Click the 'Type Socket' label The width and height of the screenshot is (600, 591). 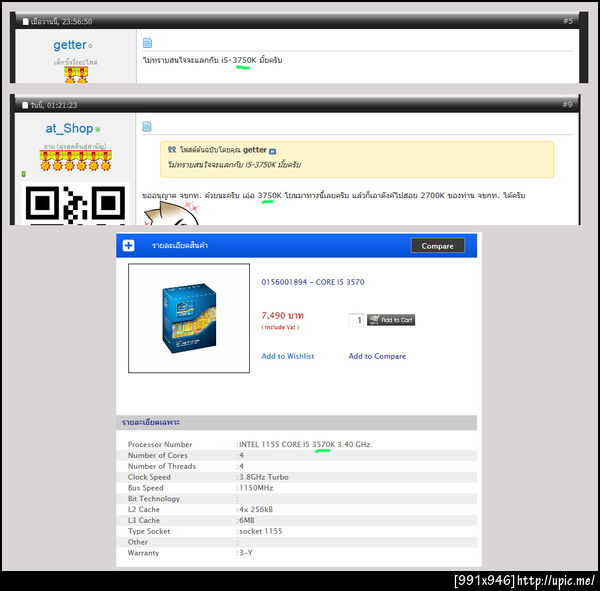point(149,531)
